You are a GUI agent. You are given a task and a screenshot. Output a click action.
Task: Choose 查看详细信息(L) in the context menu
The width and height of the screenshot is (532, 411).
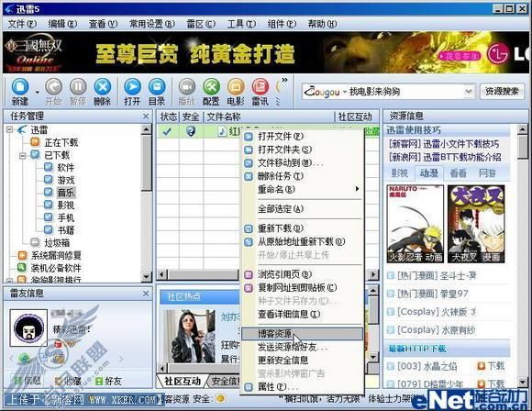click(302, 314)
